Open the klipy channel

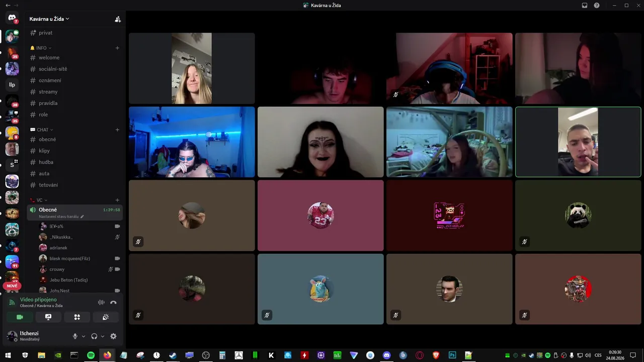(x=74, y=151)
